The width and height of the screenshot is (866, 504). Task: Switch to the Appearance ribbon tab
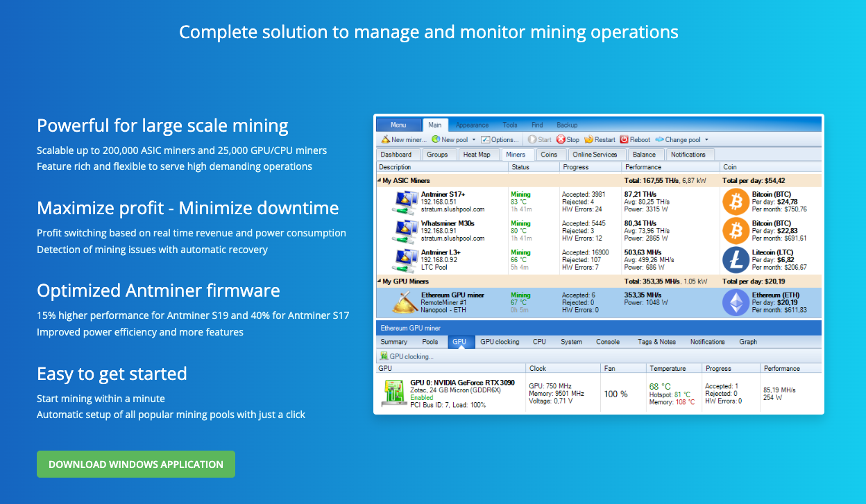pyautogui.click(x=473, y=125)
